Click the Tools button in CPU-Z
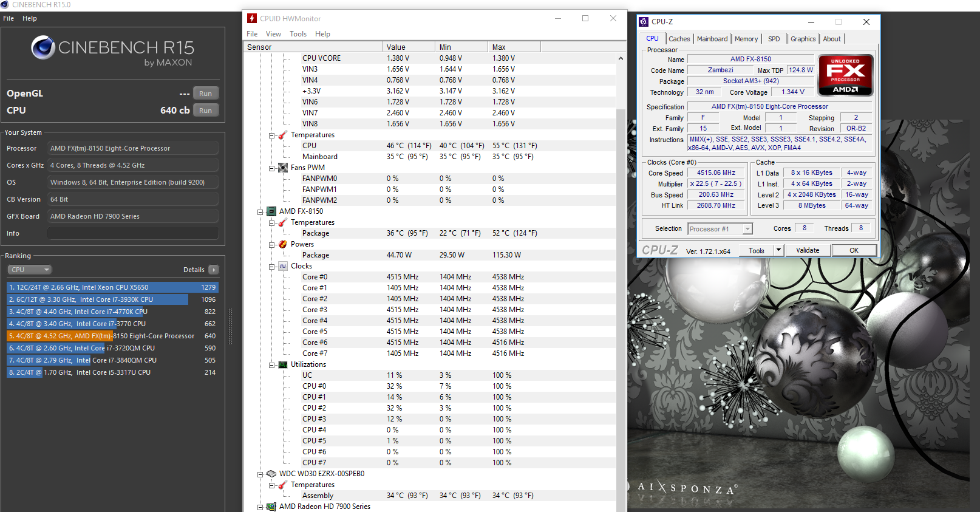The width and height of the screenshot is (980, 512). click(757, 250)
